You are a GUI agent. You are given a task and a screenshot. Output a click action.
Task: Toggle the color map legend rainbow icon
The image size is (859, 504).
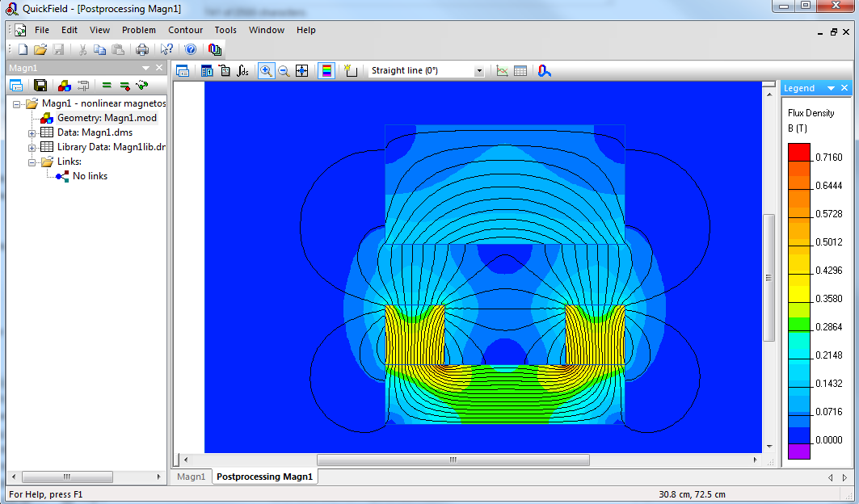[x=326, y=70]
